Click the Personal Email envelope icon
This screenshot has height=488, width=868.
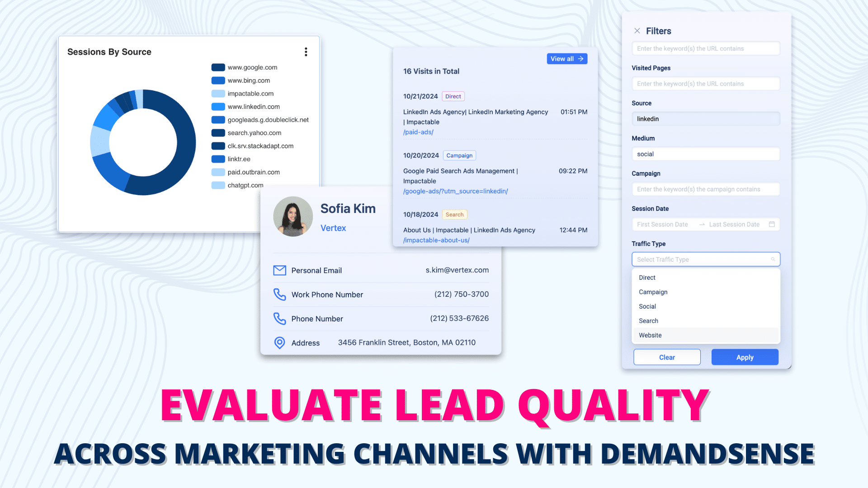(x=280, y=270)
